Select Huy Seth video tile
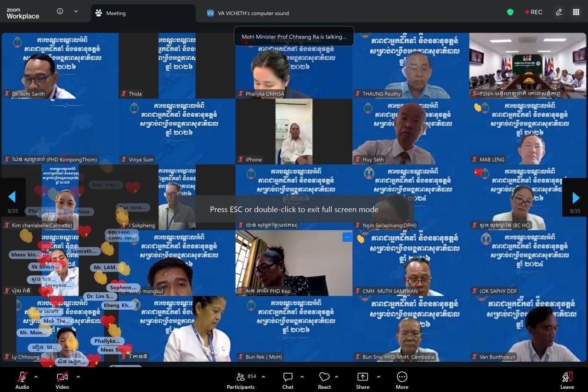Screen dimensions: 588x392 tap(411, 131)
